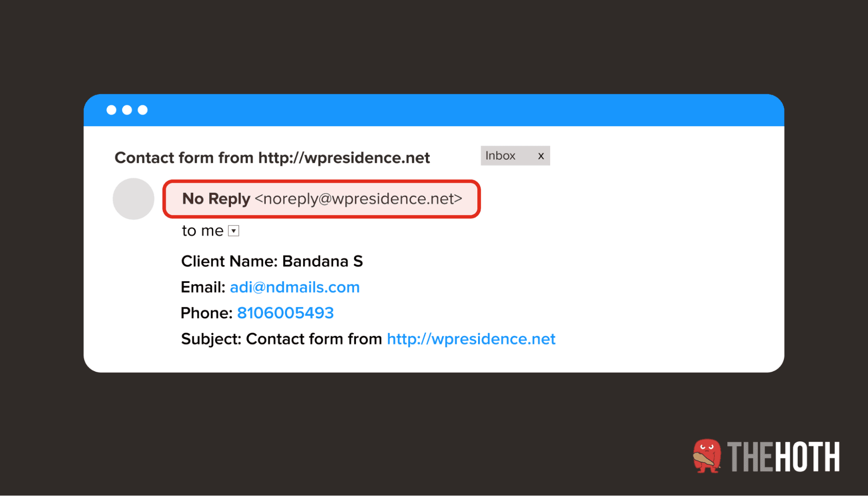
Task: Click the "to me" recipient text
Action: click(202, 231)
